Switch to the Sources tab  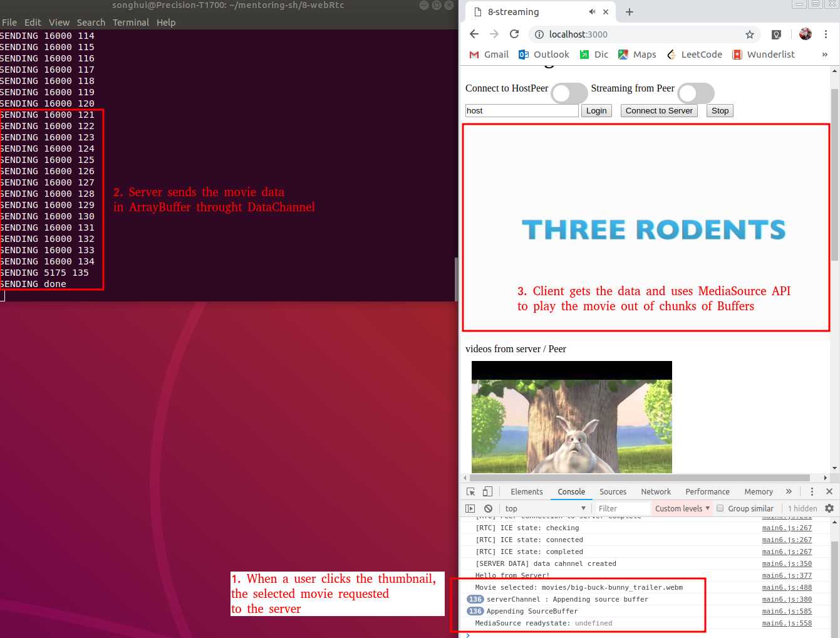613,492
